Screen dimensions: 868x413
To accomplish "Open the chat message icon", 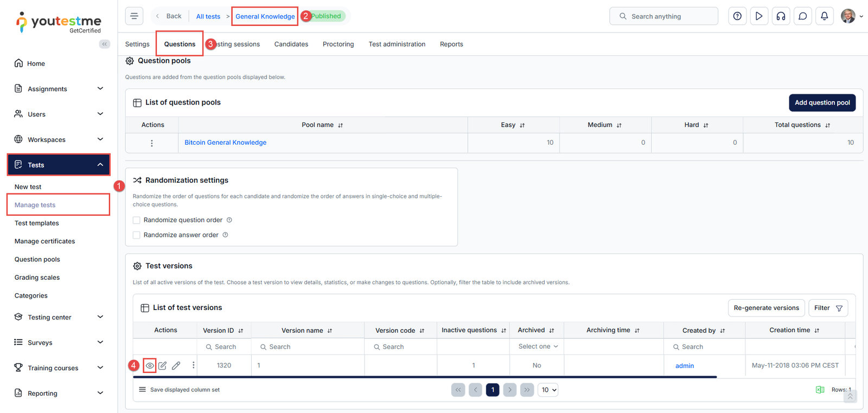I will pyautogui.click(x=802, y=16).
